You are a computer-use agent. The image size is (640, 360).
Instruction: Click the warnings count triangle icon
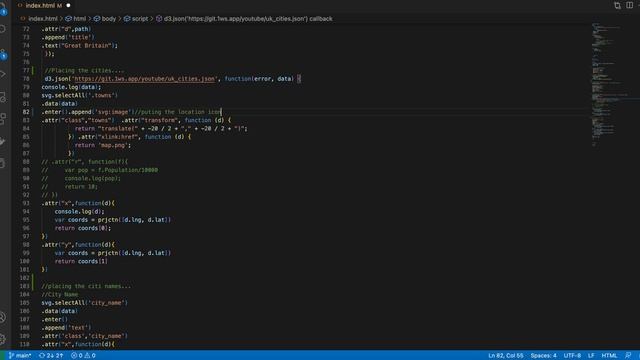click(90, 356)
